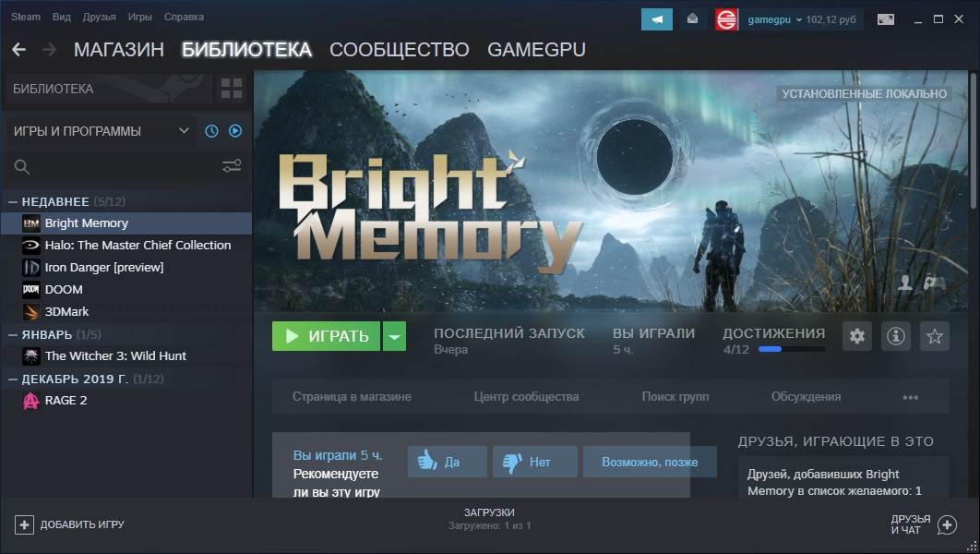Open Страница в магазине link

(352, 396)
